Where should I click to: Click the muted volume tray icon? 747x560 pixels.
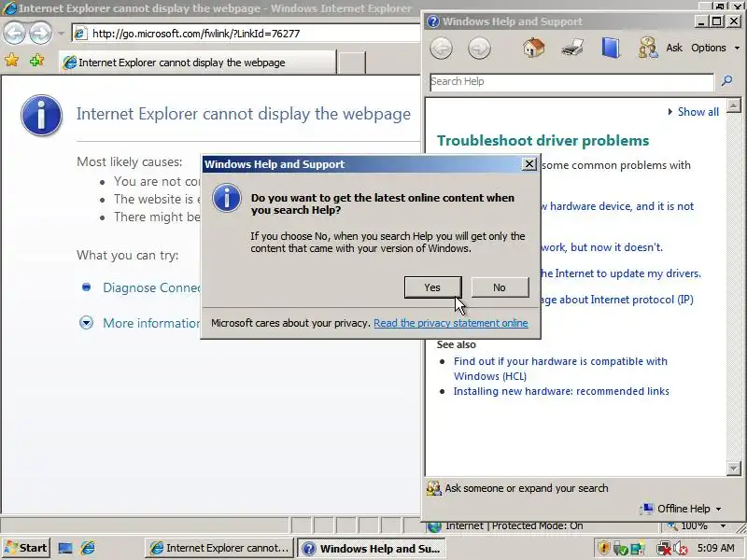[x=681, y=549]
